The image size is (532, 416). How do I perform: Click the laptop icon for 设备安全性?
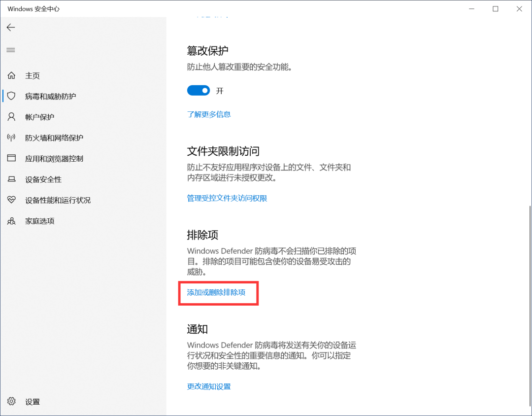(11, 179)
